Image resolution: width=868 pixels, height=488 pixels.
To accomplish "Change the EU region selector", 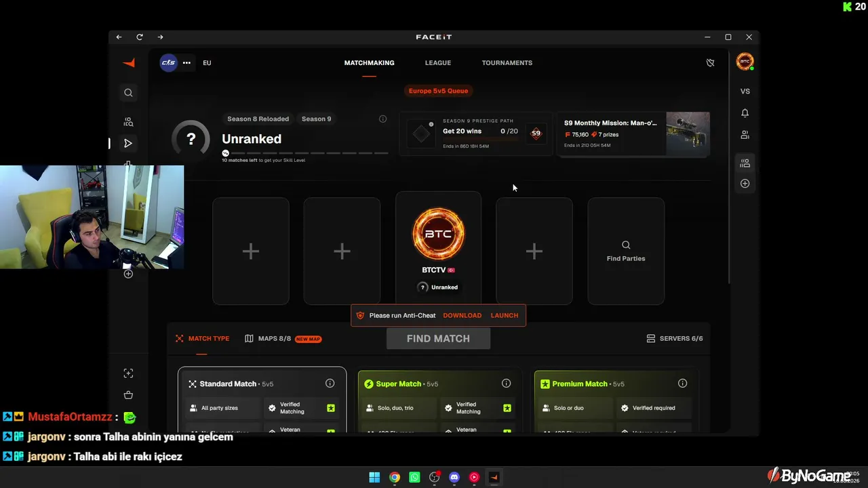I will (207, 63).
